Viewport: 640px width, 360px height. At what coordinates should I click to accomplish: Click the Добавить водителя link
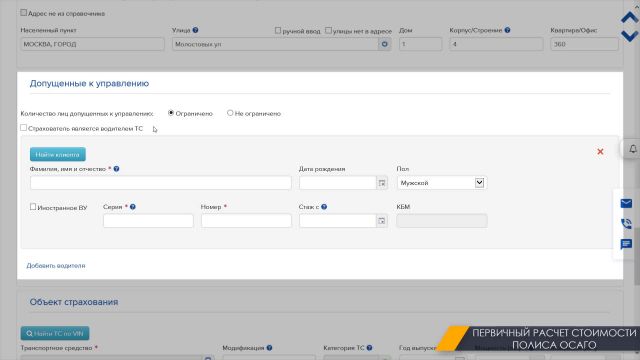click(56, 266)
